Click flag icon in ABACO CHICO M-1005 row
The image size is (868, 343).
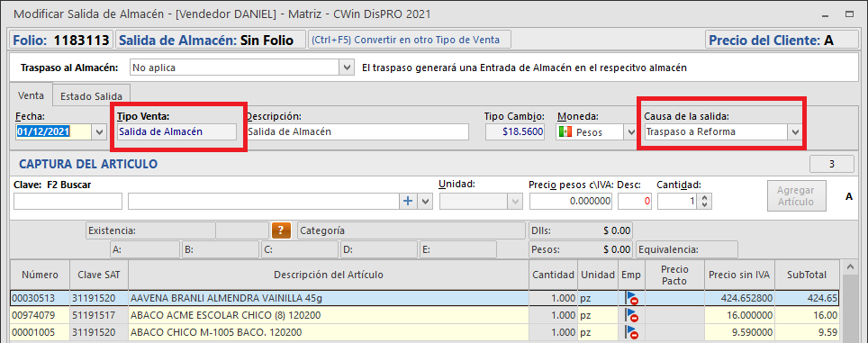631,332
